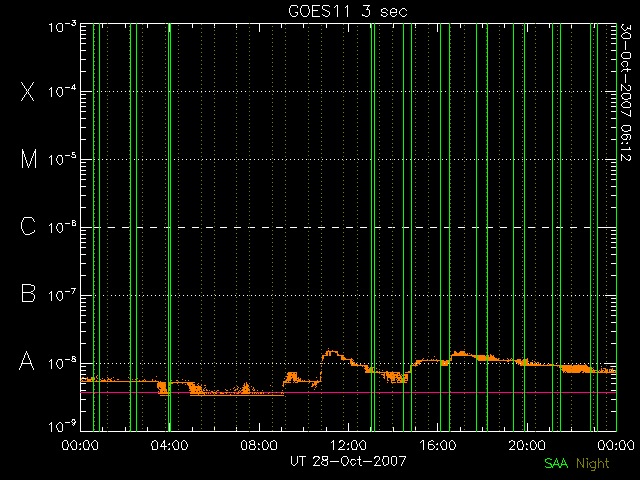640x480 pixels.
Task: Click the A flare class label
Action: pos(27,361)
